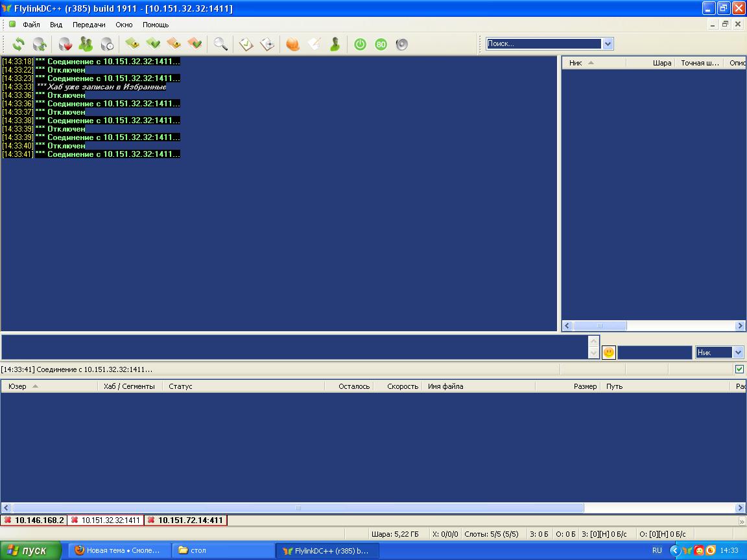
Task: Sort transfers by Размер column
Action: click(x=568, y=386)
